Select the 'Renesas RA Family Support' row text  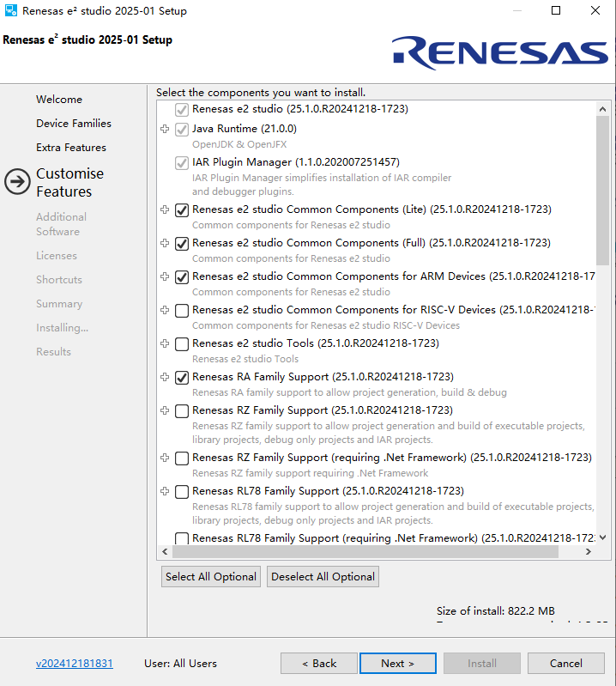coord(323,377)
